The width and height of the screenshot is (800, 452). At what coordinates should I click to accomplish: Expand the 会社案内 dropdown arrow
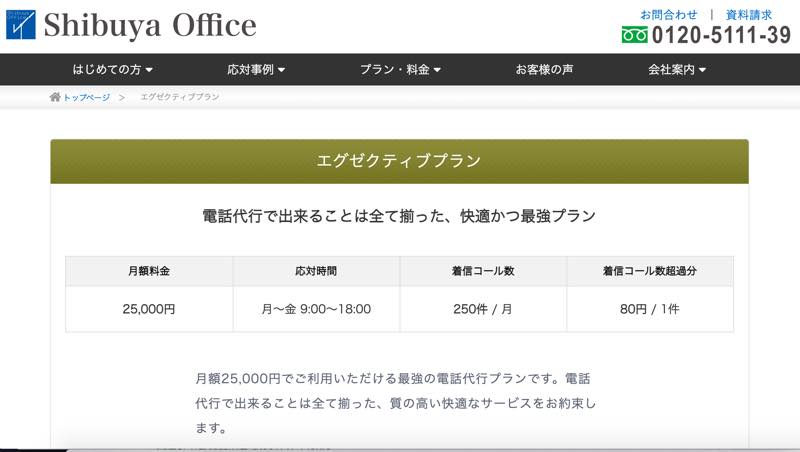coord(702,70)
